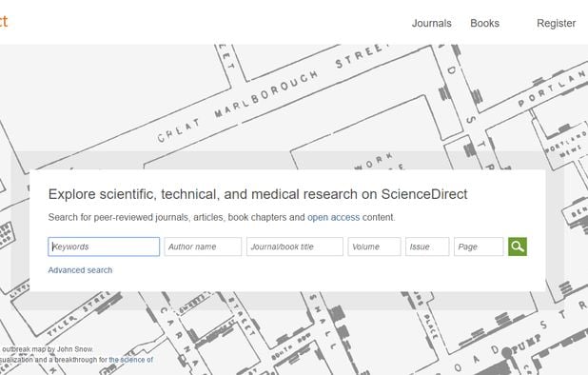
Task: Follow the open access link
Action: click(x=333, y=217)
